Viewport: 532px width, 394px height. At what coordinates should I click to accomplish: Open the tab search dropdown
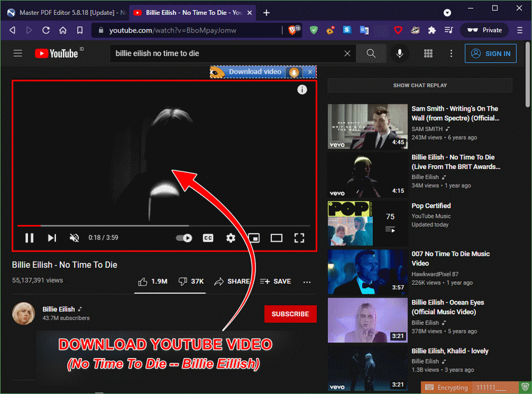[447, 13]
